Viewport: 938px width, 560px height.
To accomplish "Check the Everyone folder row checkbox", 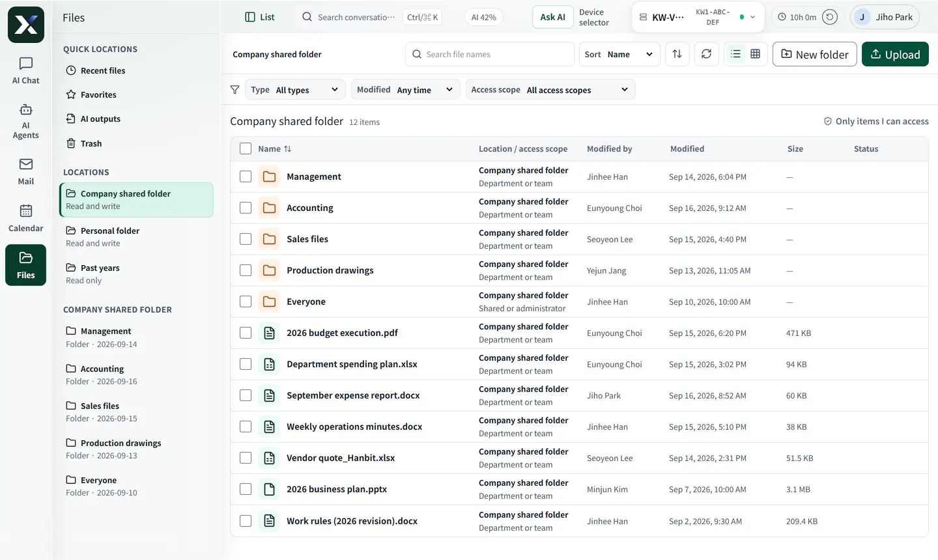I will pos(246,301).
